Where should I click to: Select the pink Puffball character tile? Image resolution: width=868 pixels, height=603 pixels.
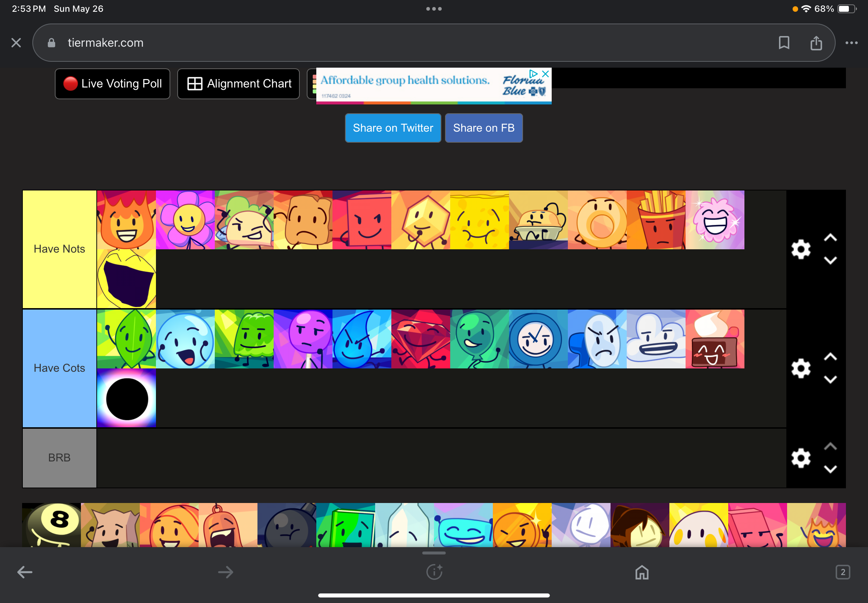pyautogui.click(x=715, y=220)
